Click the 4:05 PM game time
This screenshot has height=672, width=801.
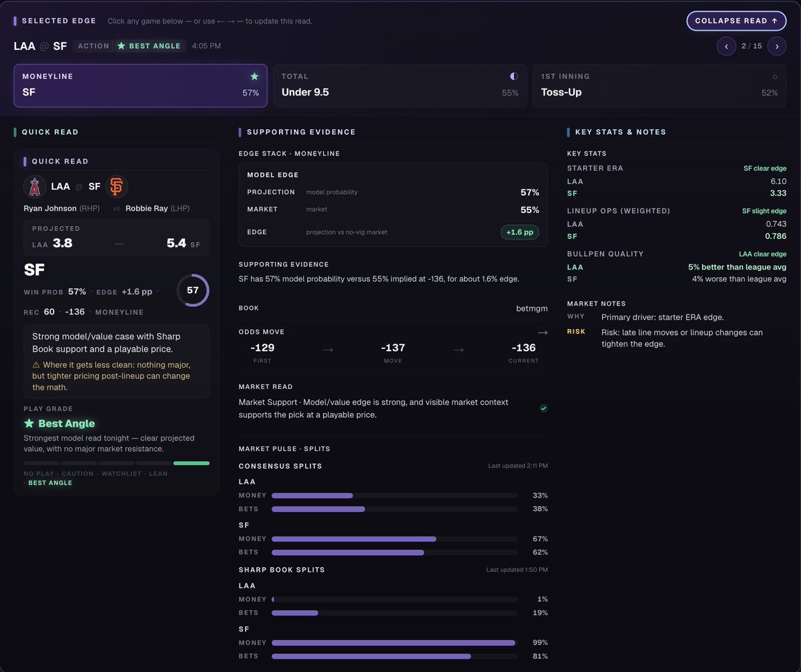(x=206, y=46)
